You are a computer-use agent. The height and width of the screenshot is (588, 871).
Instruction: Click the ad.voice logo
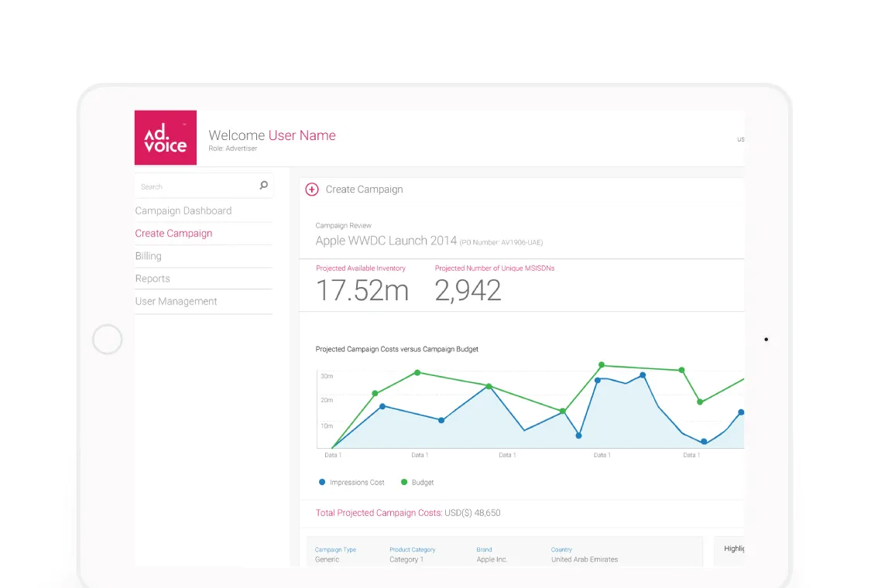166,138
